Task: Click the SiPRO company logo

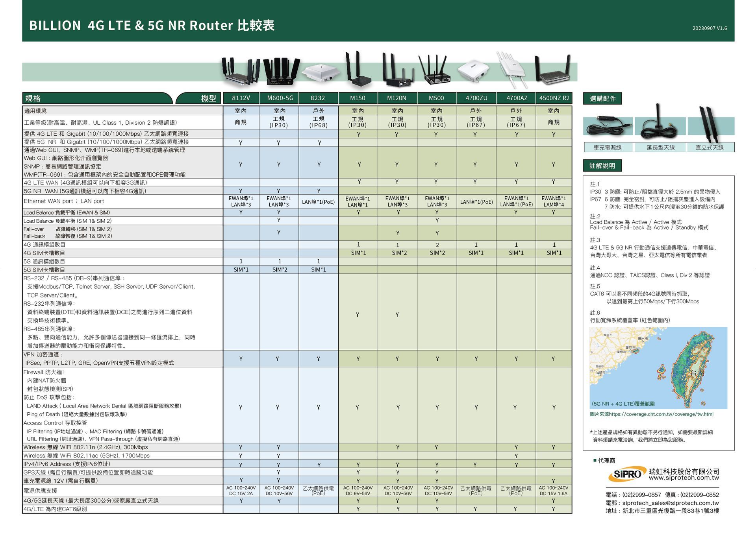Action: tap(627, 474)
